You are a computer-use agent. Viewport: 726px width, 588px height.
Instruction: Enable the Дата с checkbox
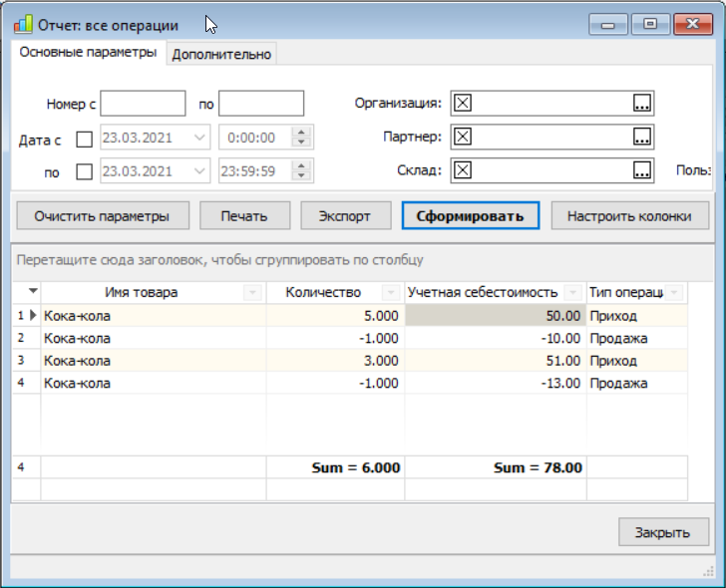click(x=84, y=139)
